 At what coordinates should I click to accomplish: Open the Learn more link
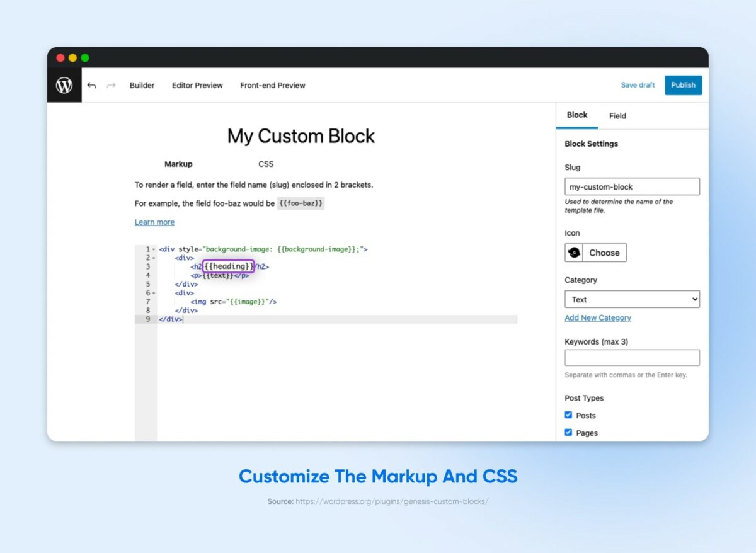[154, 222]
